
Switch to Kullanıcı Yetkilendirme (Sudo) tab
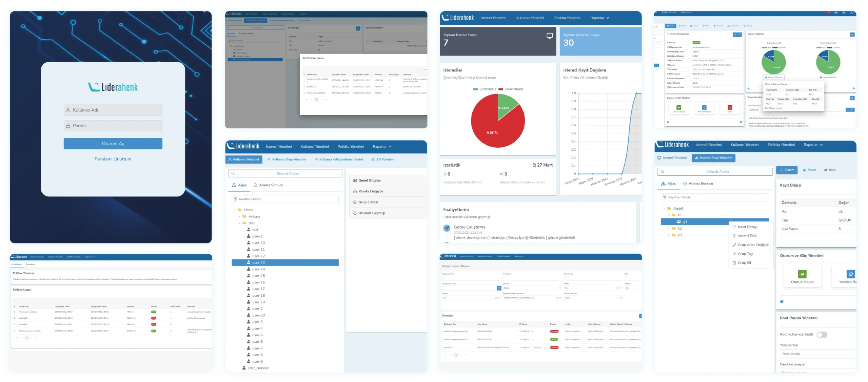(338, 160)
